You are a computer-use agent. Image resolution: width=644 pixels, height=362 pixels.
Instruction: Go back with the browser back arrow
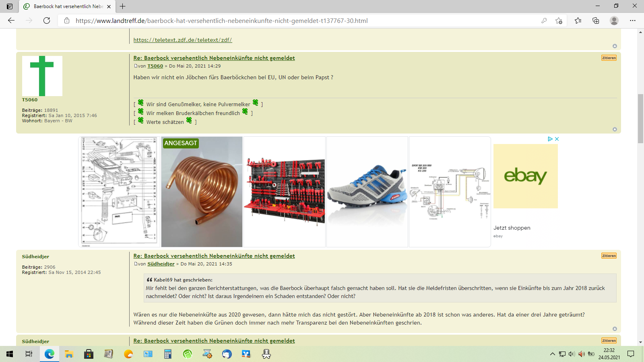click(11, 21)
